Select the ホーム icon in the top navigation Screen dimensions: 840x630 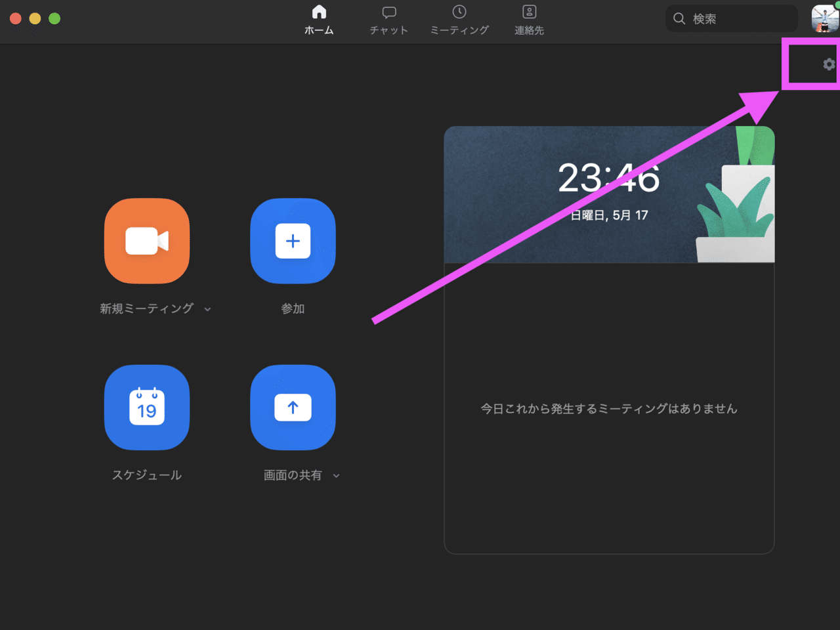[x=319, y=11]
